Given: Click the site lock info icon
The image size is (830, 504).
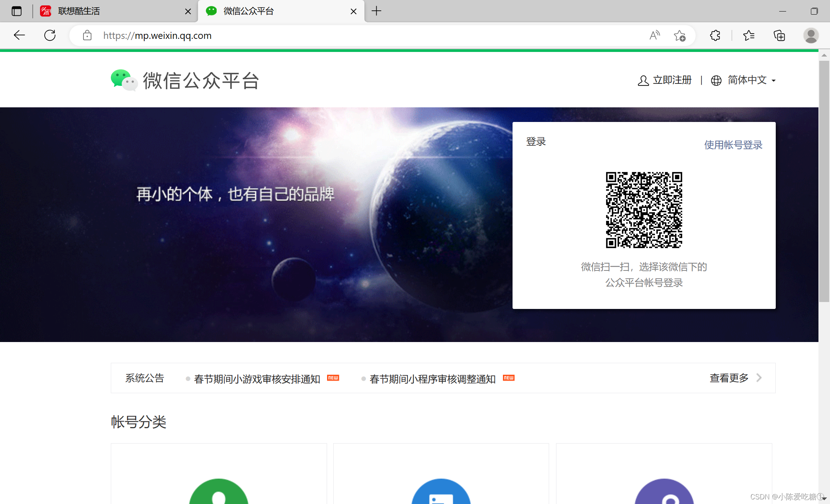Looking at the screenshot, I should 87,35.
